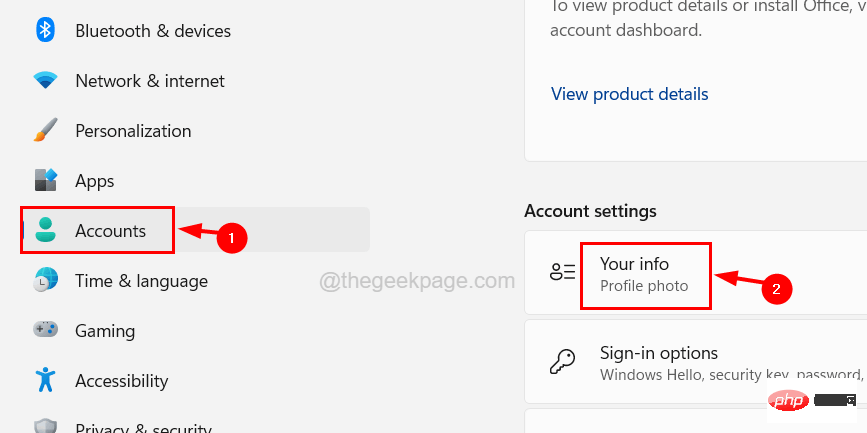Click the Privacy & security shield icon

[45, 426]
